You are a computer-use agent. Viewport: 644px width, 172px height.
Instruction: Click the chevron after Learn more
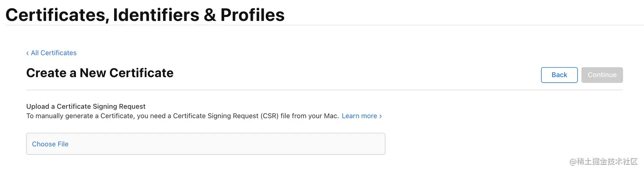380,116
